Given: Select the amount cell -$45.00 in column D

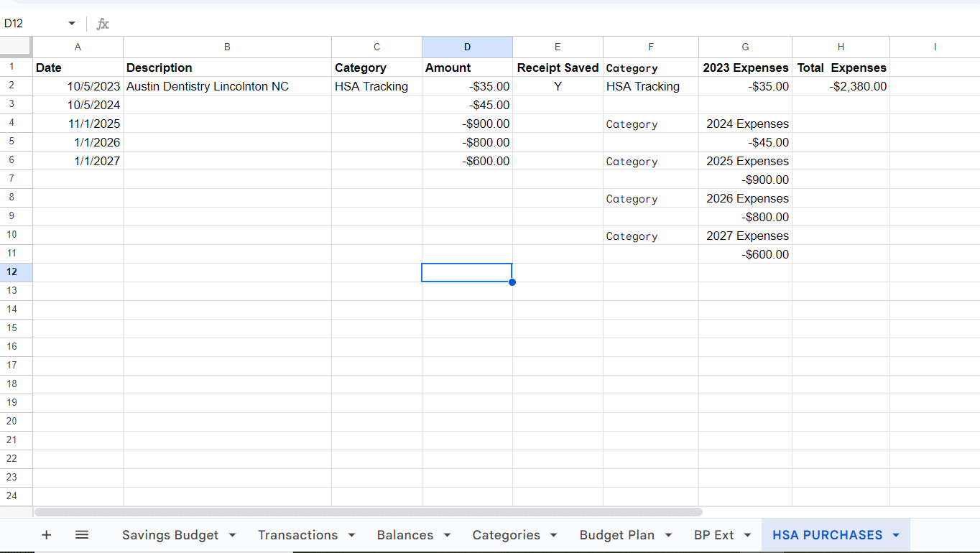Looking at the screenshot, I should coord(467,105).
